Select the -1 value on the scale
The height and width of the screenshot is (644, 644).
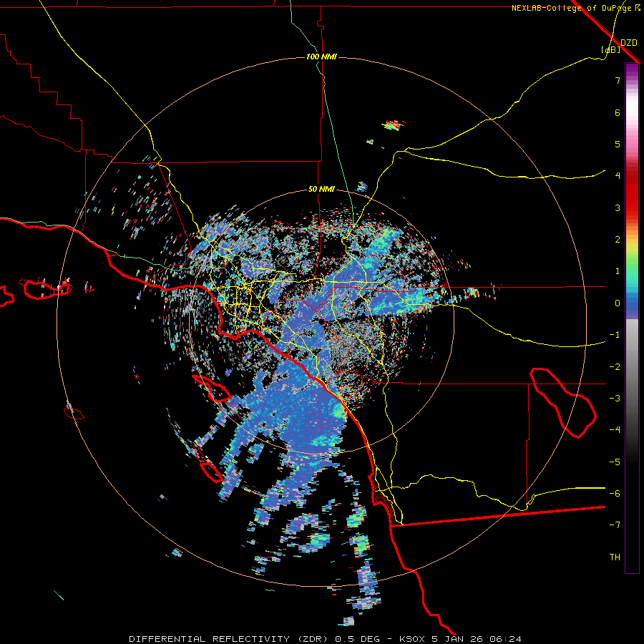[615, 335]
